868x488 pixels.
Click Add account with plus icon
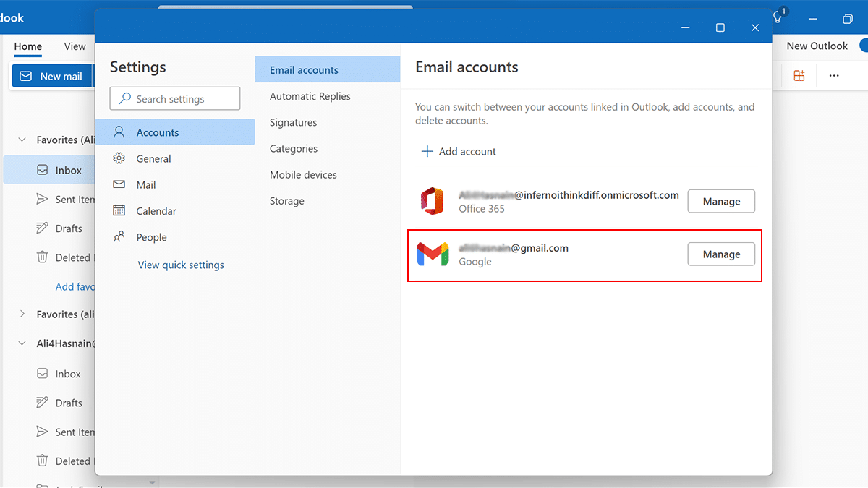pos(459,152)
